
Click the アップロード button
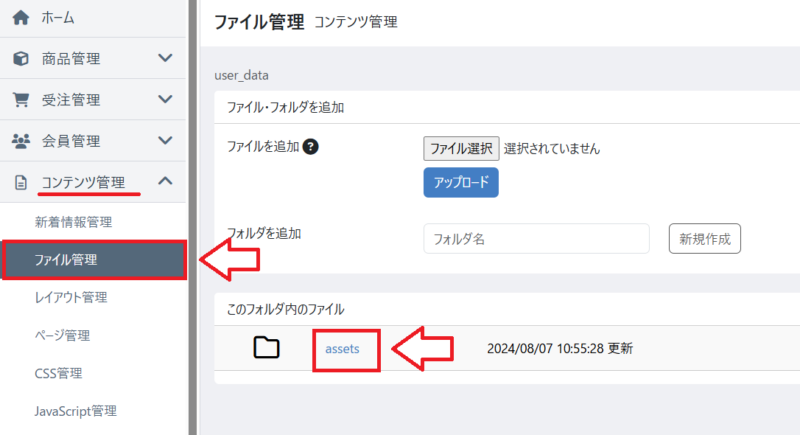(x=461, y=183)
